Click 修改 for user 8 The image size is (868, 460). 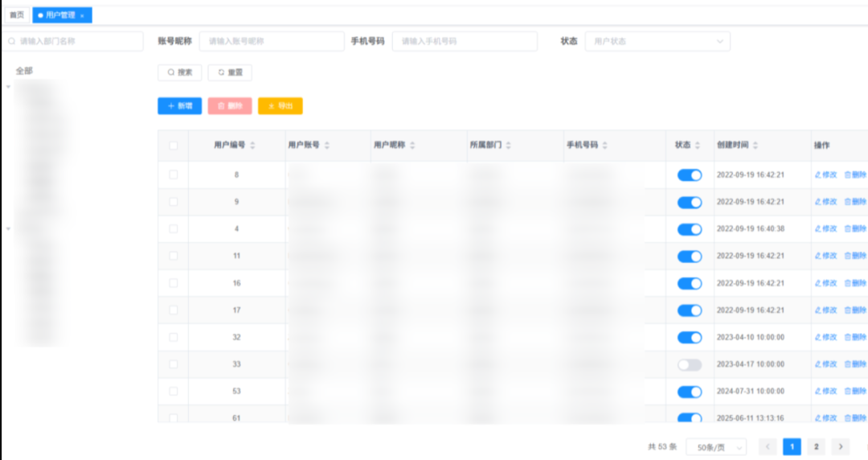[826, 175]
